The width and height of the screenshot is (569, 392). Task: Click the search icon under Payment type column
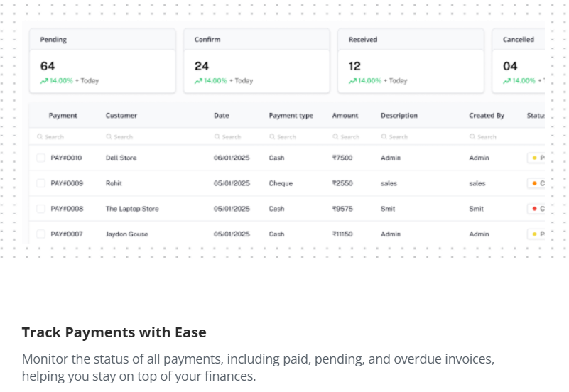click(x=272, y=137)
